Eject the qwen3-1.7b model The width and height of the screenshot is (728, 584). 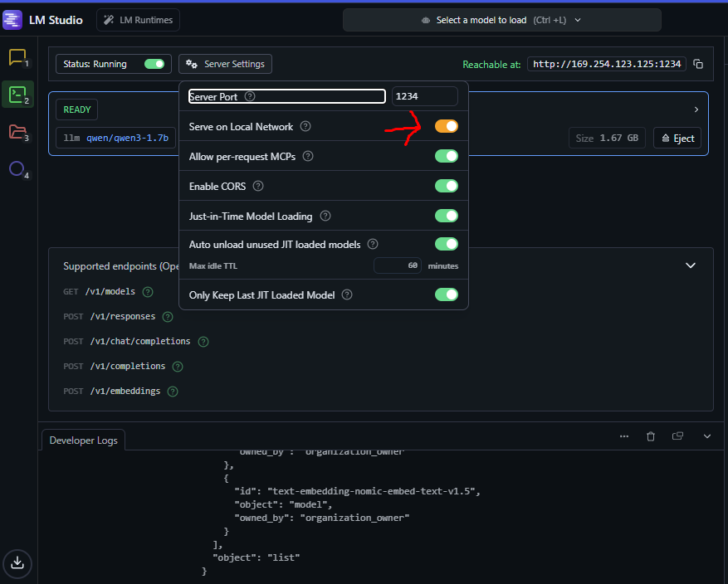[677, 138]
